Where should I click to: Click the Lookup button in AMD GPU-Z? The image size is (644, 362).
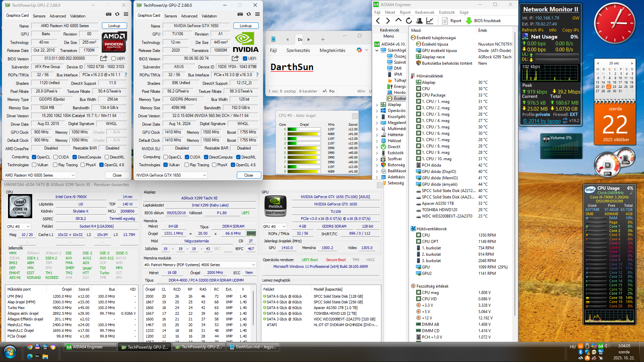[x=114, y=26]
